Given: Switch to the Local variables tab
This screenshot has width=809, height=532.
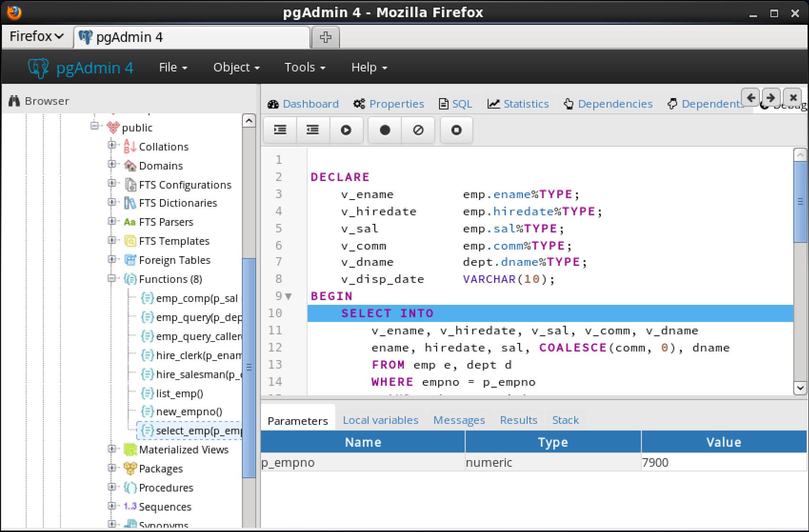Looking at the screenshot, I should [380, 420].
